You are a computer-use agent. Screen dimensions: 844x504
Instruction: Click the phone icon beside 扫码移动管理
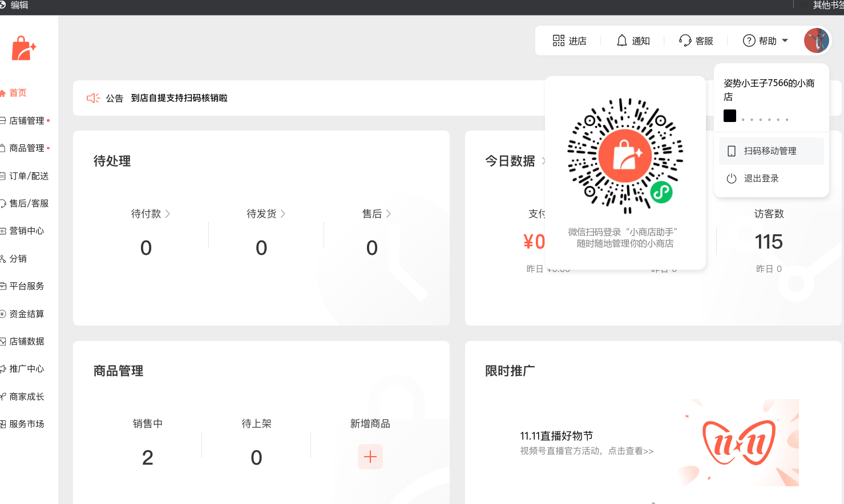(732, 151)
